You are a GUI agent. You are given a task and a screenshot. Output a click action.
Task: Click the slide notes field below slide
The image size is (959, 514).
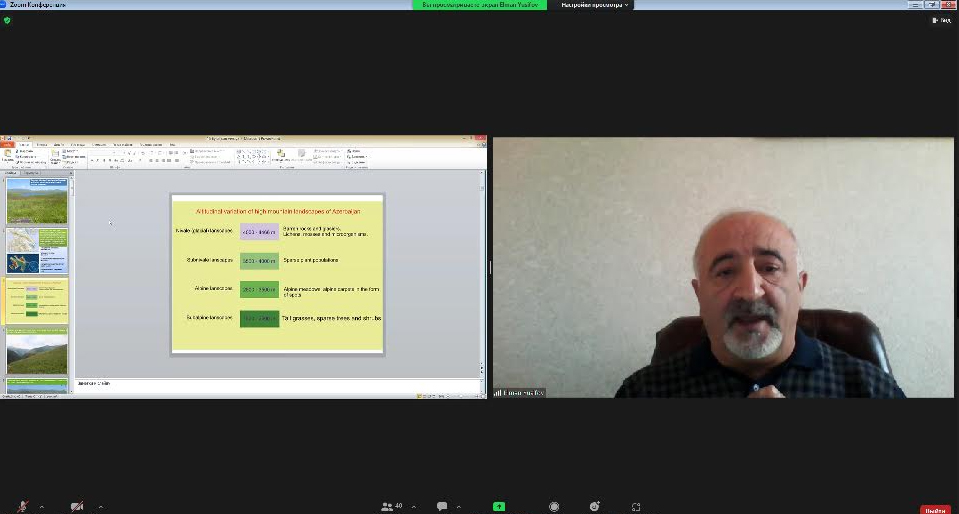[278, 386]
